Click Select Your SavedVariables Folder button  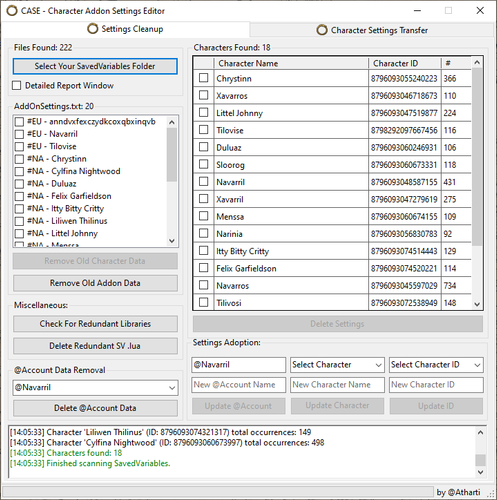click(95, 66)
